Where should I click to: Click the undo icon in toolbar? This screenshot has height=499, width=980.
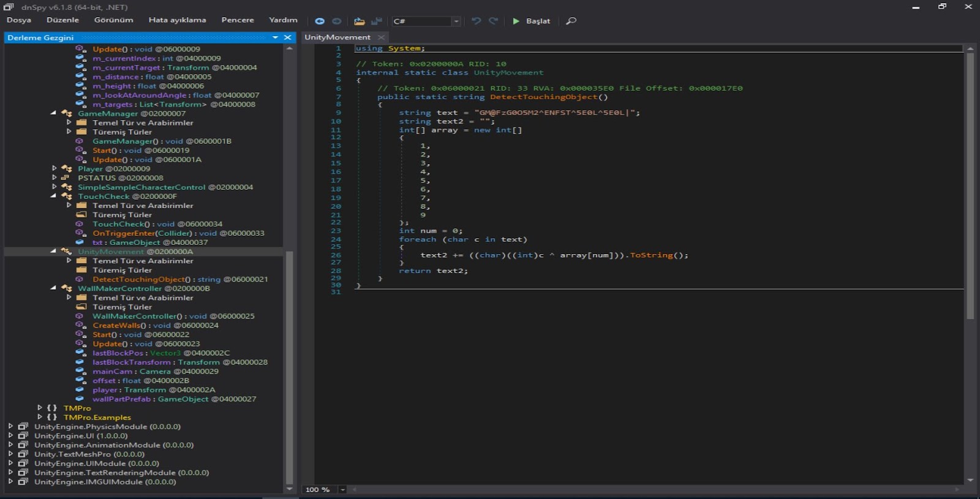click(476, 21)
